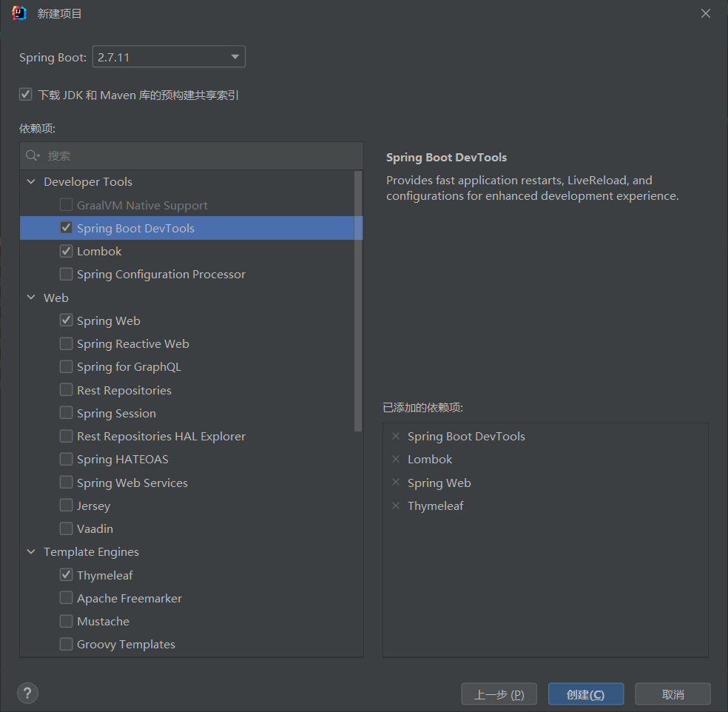This screenshot has height=712, width=728.
Task: Go back with 上一步(P) button
Action: (x=499, y=694)
